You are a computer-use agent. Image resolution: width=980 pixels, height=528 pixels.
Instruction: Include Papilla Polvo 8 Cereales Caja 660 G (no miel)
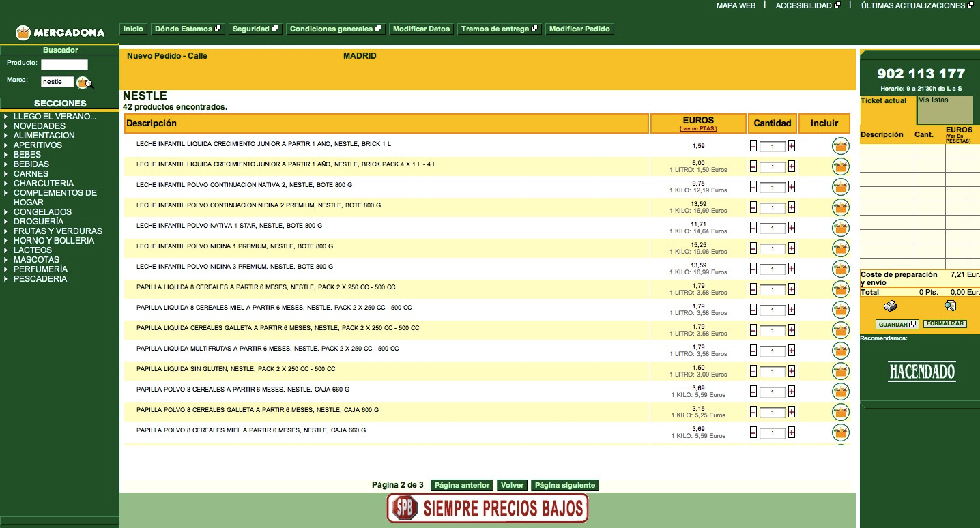[841, 392]
